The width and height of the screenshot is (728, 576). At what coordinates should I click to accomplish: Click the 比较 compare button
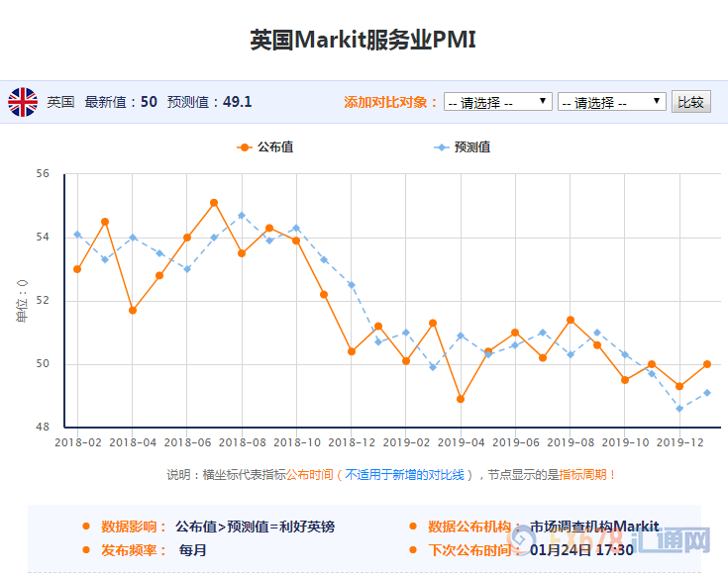click(691, 102)
